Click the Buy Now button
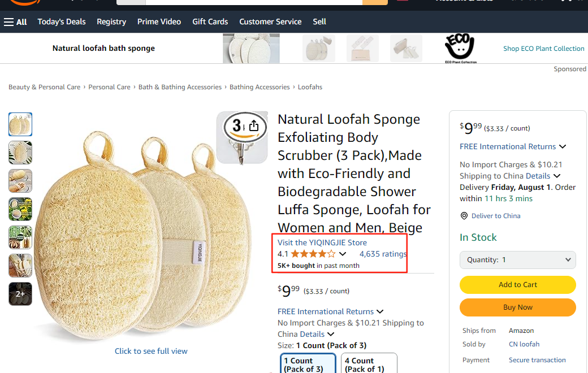 (x=517, y=307)
